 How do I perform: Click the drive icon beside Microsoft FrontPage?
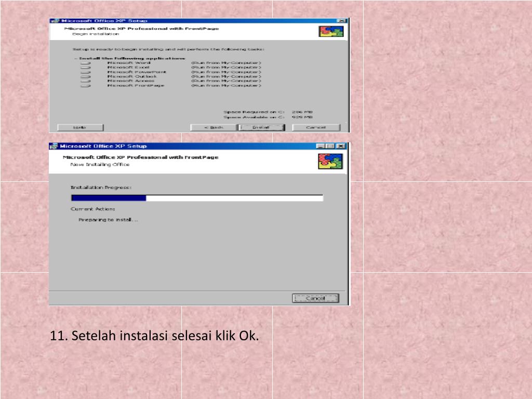pyautogui.click(x=86, y=86)
